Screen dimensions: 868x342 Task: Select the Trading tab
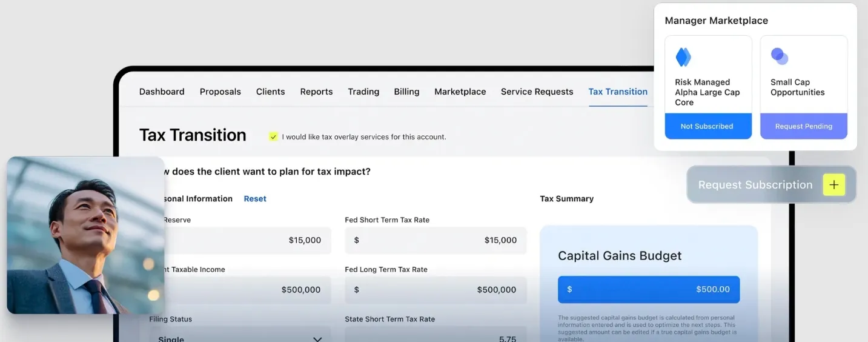pos(363,92)
